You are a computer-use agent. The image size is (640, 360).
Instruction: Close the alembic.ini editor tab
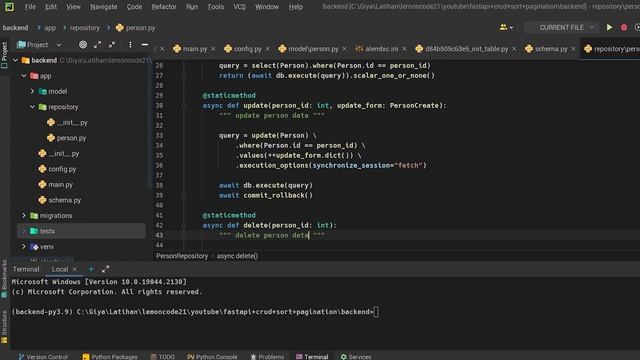point(404,49)
